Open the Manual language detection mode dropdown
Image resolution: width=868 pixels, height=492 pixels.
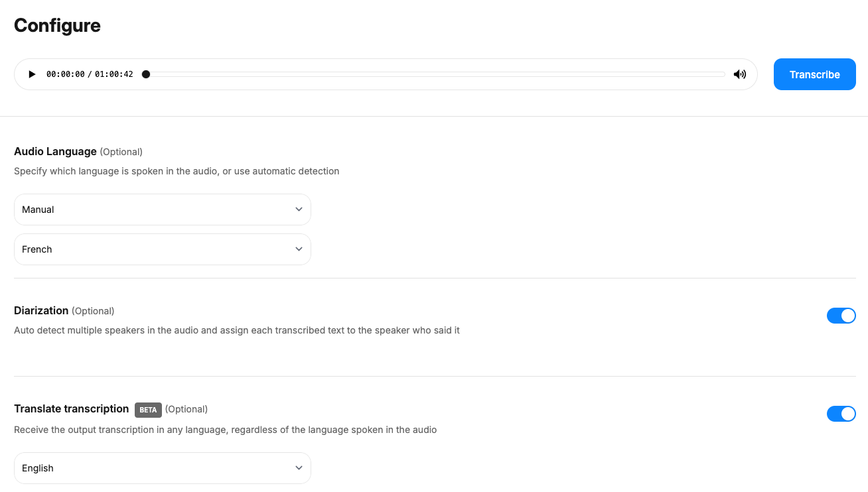click(162, 210)
